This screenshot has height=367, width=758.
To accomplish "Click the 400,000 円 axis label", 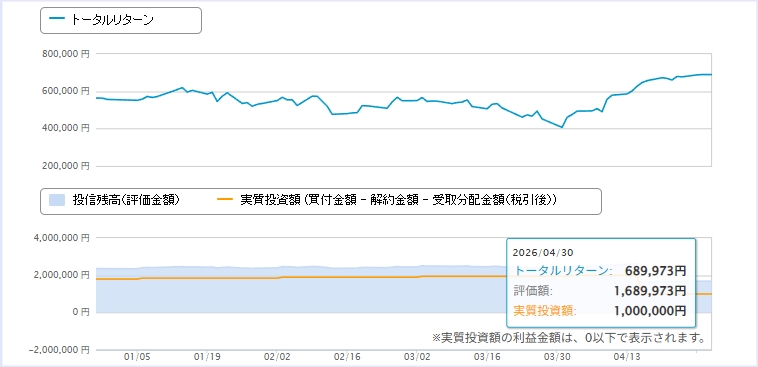I will click(65, 129).
